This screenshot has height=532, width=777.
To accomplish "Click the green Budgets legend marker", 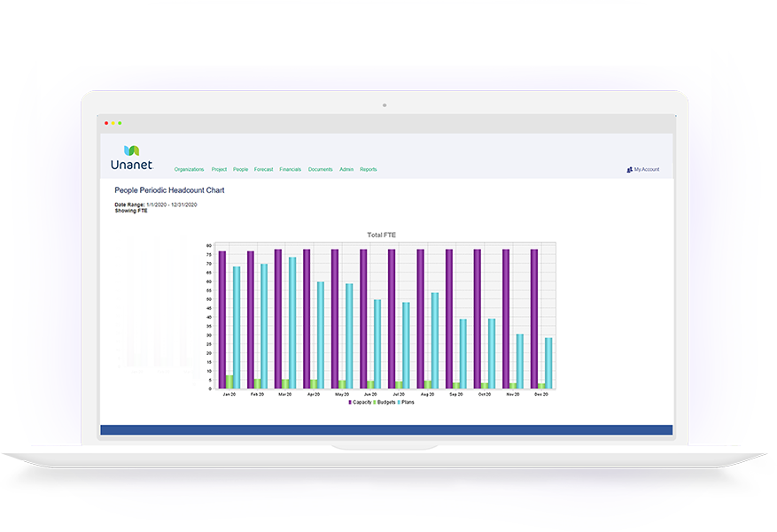I will pos(376,401).
